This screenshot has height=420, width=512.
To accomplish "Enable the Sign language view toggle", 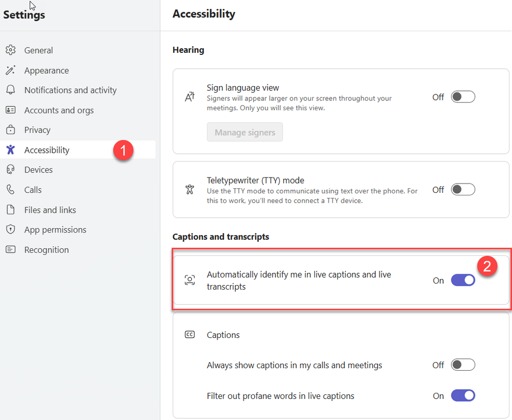I will tap(463, 97).
